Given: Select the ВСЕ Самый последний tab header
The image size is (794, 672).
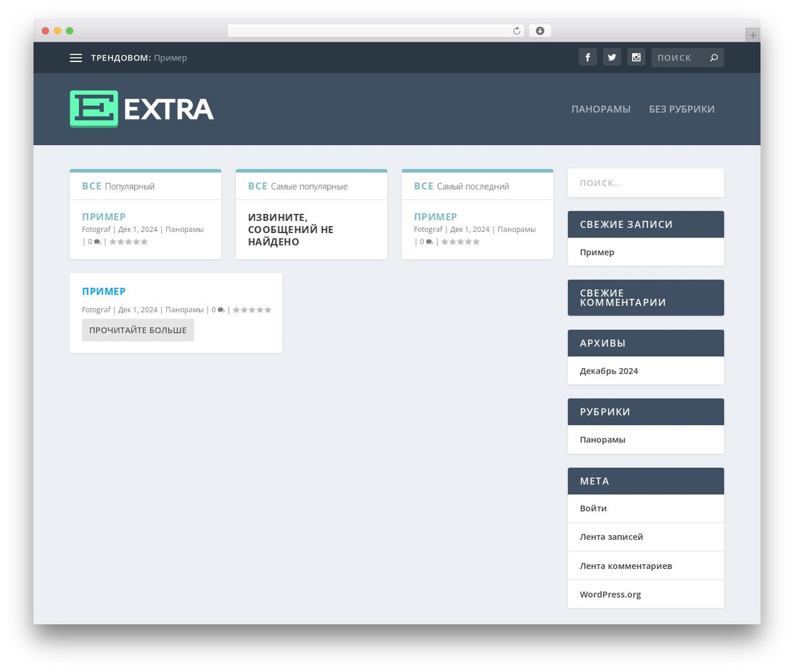Looking at the screenshot, I should pos(462,186).
